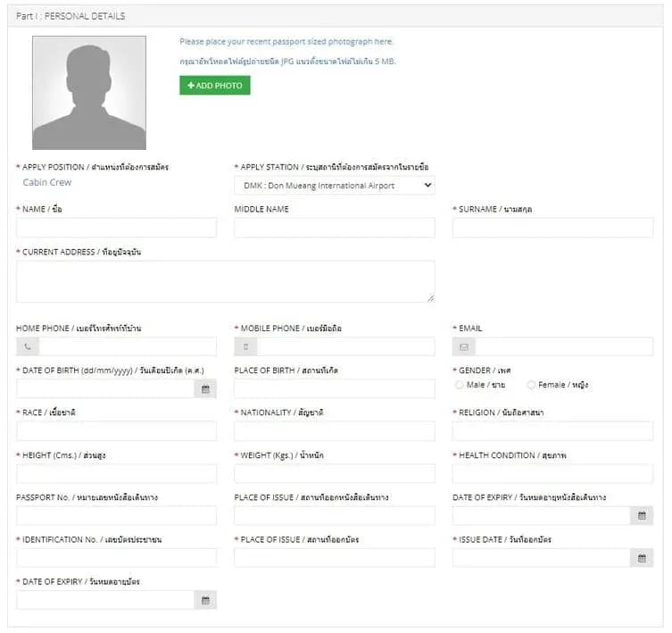Click the Cabin Crew position link
Image resolution: width=672 pixels, height=633 pixels.
click(47, 182)
